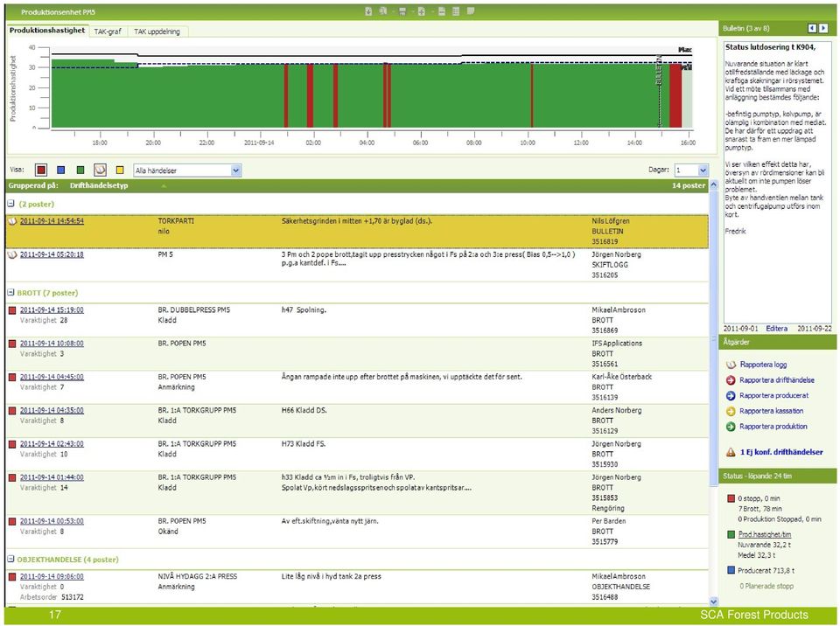
Task: Switch to the TAK-graf tab
Action: pos(108,31)
